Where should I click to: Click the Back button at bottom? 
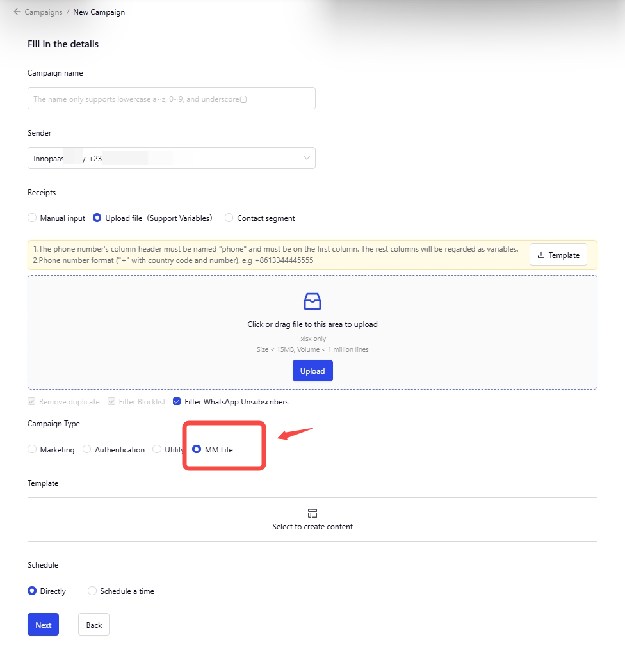tap(93, 625)
